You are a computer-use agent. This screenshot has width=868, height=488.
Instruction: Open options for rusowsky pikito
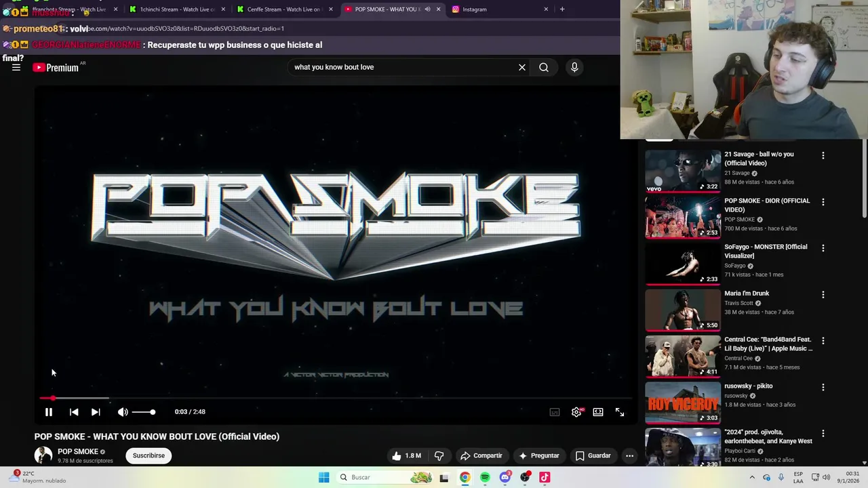[x=823, y=387]
